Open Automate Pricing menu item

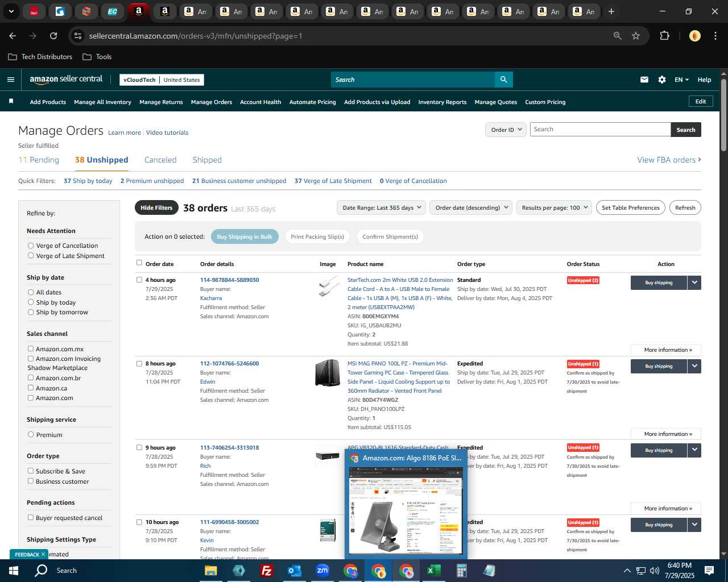(x=312, y=102)
